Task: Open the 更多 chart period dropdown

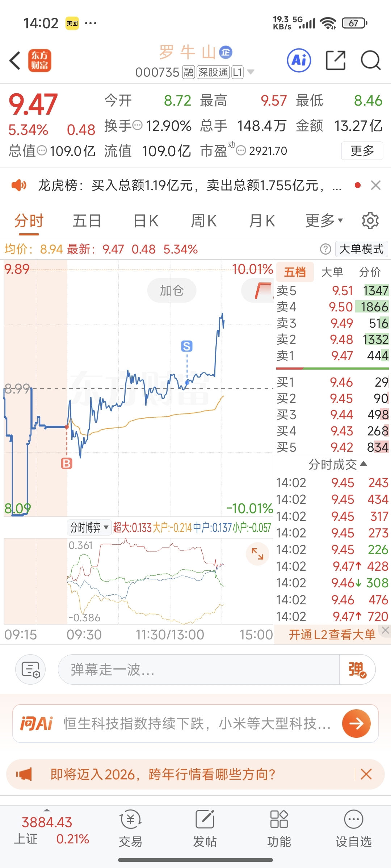Action: click(324, 221)
